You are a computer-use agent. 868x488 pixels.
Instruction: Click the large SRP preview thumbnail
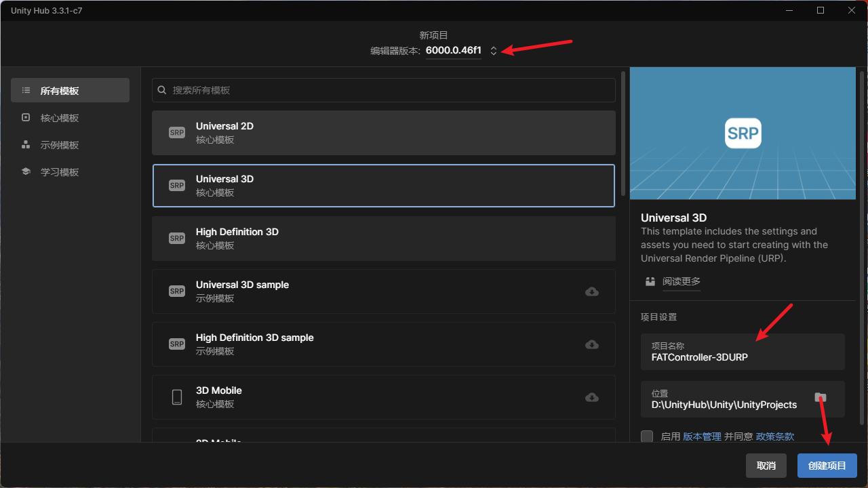pyautogui.click(x=743, y=134)
